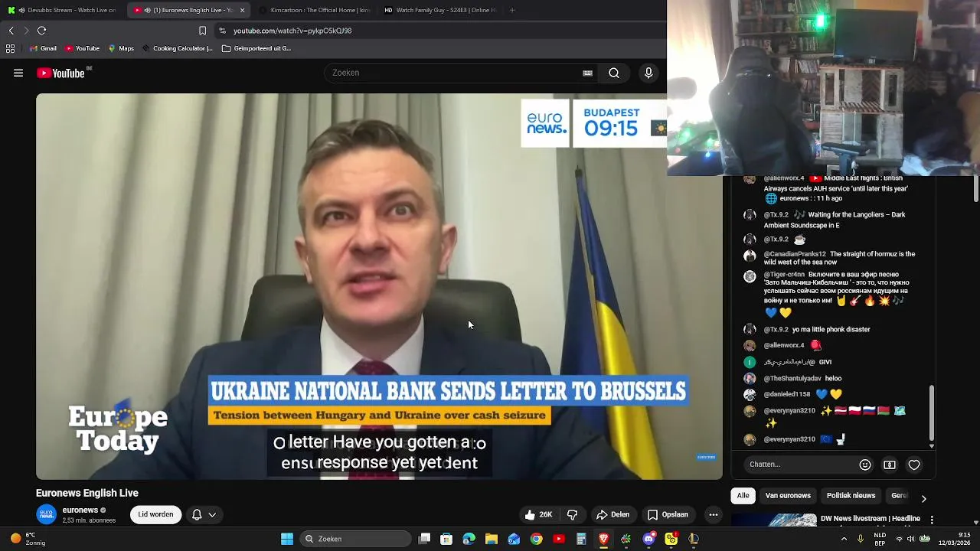The image size is (980, 551).
Task: Switch to the Devubbs Stream tab
Action: [61, 10]
